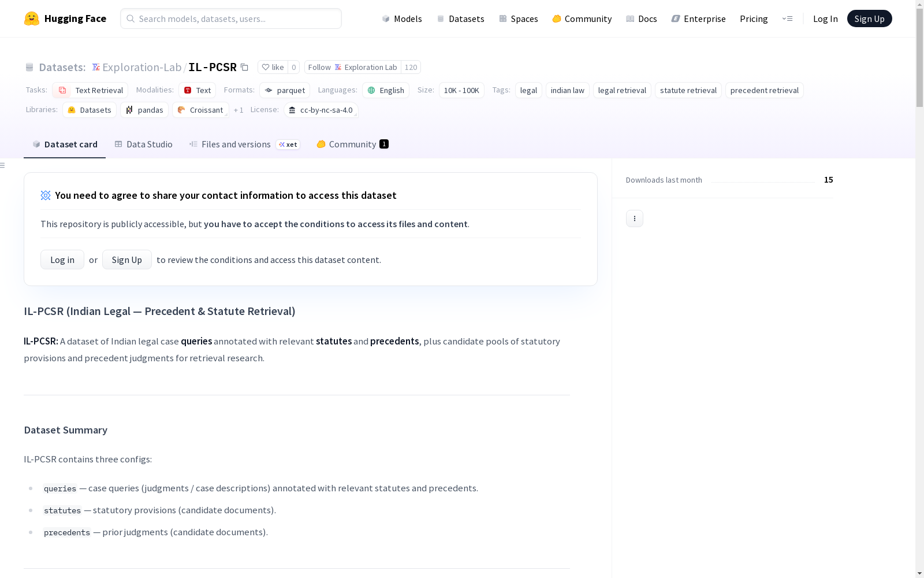The width and height of the screenshot is (924, 578).
Task: Select the Datasets library tag
Action: 90,110
